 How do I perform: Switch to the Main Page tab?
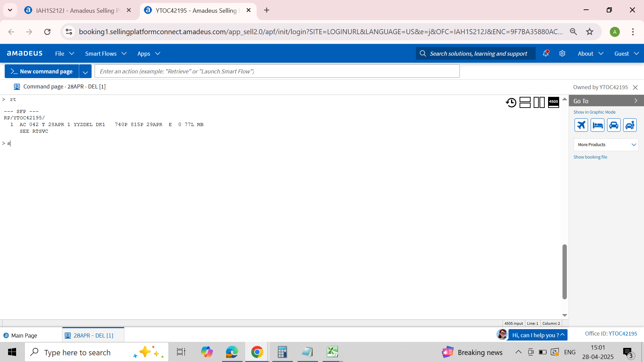(x=24, y=336)
